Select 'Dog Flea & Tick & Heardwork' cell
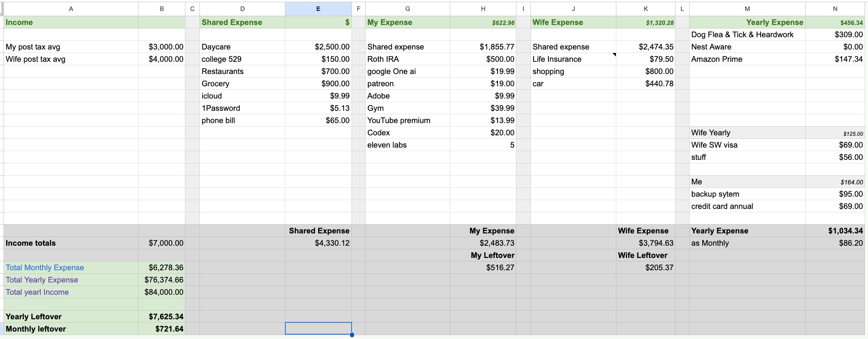This screenshot has width=868, height=339. (747, 35)
